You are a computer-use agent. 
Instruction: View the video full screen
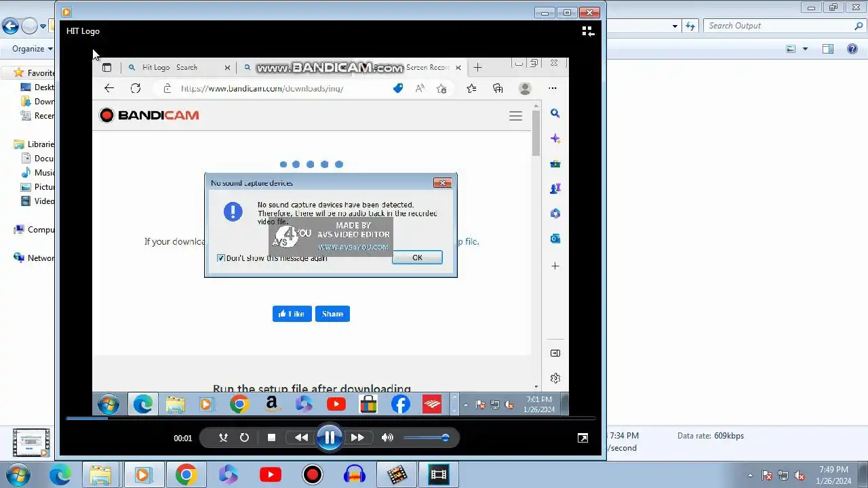[583, 438]
